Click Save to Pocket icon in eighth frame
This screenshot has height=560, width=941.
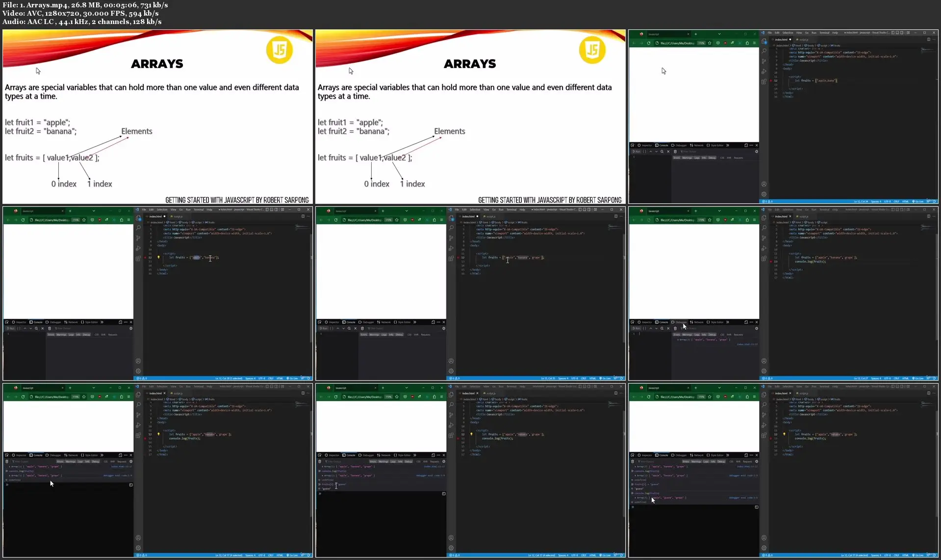pos(405,397)
